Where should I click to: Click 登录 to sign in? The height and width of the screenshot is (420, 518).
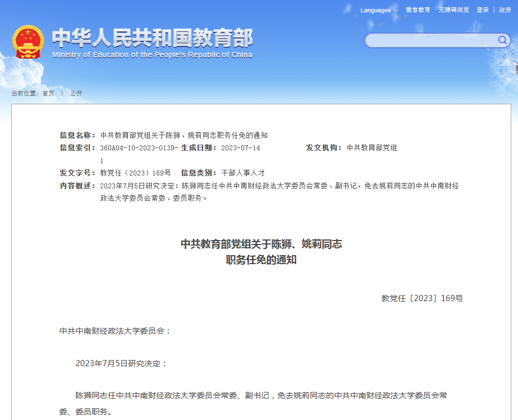pos(483,10)
